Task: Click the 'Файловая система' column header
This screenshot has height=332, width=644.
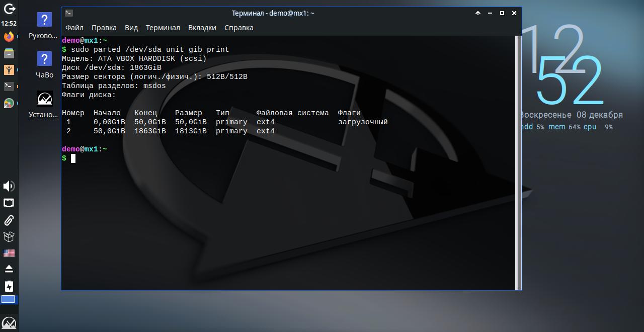Action: (x=292, y=113)
